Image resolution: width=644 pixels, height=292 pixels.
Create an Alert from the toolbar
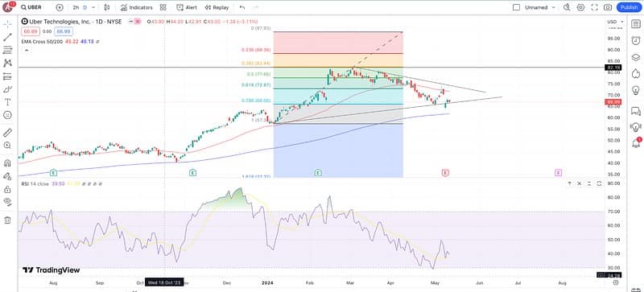coord(187,7)
